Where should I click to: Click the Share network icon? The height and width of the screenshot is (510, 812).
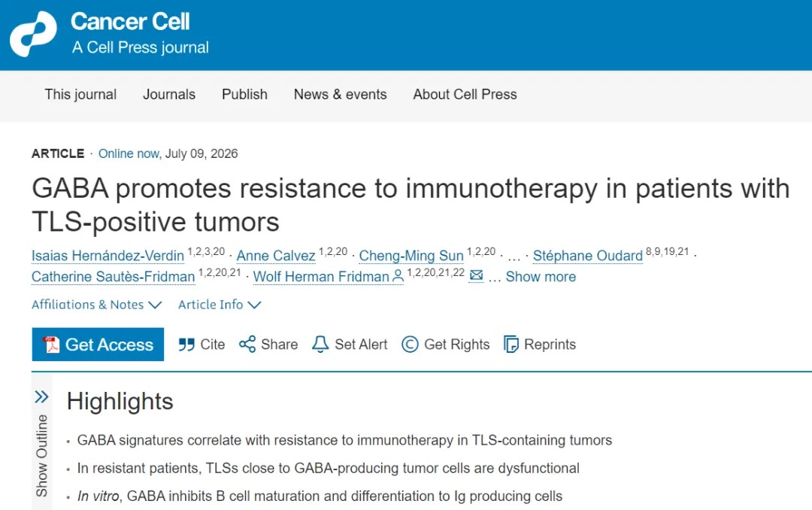(x=247, y=345)
